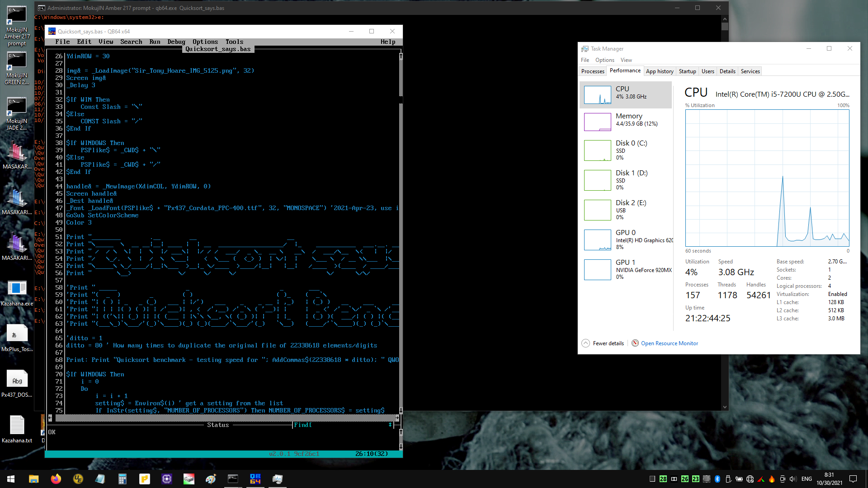Switch to Services tab in Task Manager
The image size is (868, 488).
(x=750, y=71)
